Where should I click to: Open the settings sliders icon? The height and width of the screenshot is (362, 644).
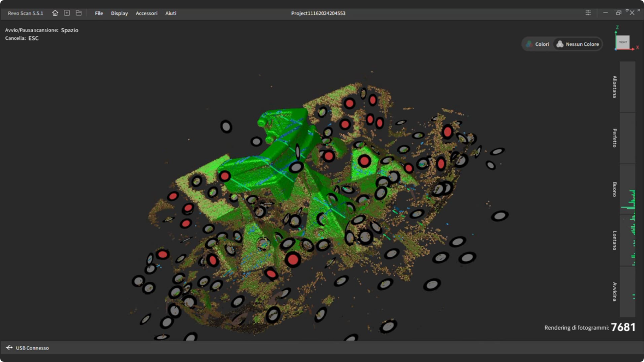point(588,13)
